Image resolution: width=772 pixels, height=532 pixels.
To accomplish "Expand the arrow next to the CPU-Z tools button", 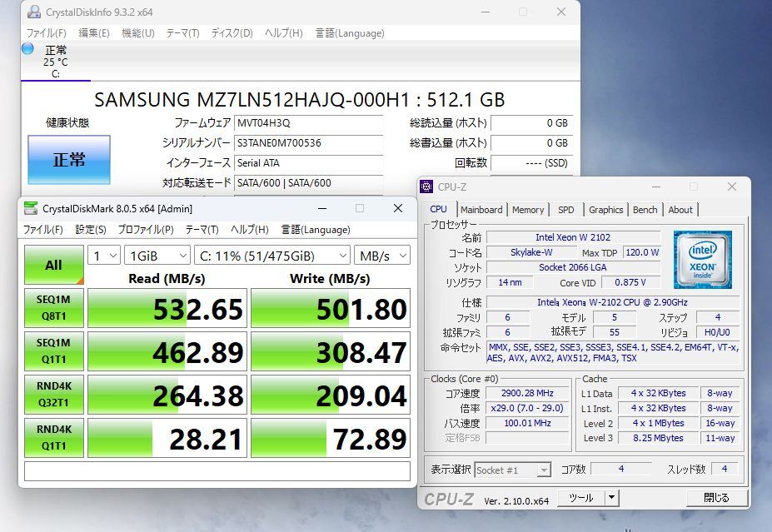I will [x=611, y=498].
